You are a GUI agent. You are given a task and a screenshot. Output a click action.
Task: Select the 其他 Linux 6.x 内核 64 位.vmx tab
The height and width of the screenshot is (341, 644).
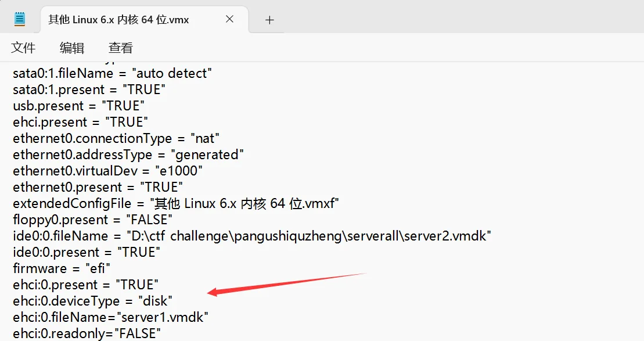[118, 19]
